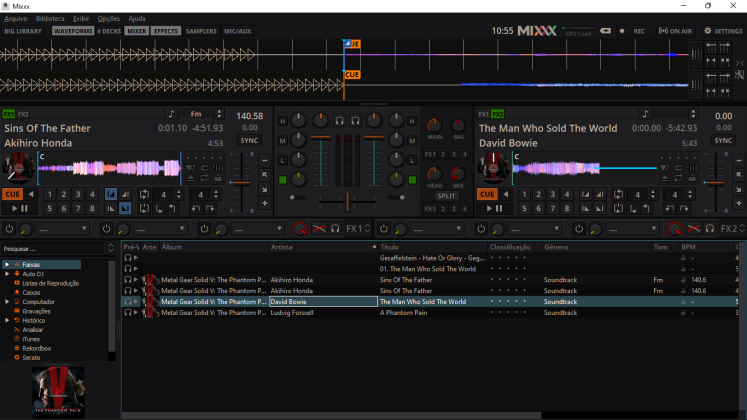Viewport: 747px width, 420px height.
Task: Toggle first effect power in FX2 unit
Action: [384, 229]
